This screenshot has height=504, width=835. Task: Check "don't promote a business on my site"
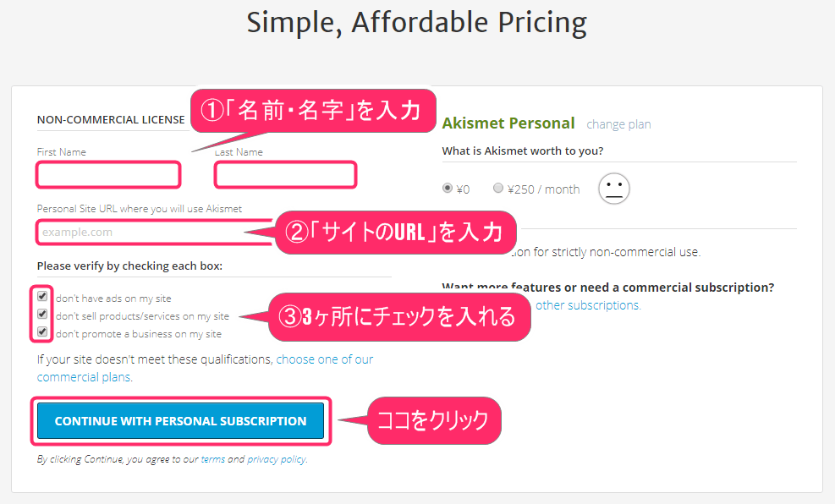(x=41, y=331)
